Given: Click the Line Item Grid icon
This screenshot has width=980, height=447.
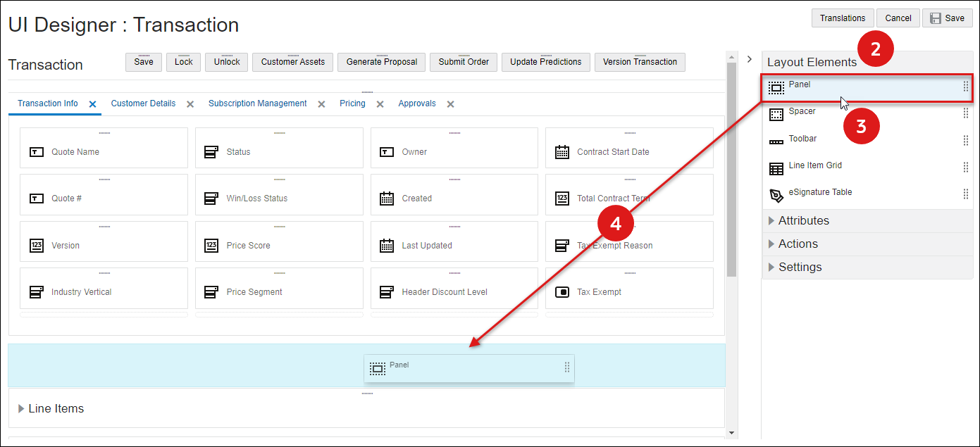Looking at the screenshot, I should click(x=776, y=169).
